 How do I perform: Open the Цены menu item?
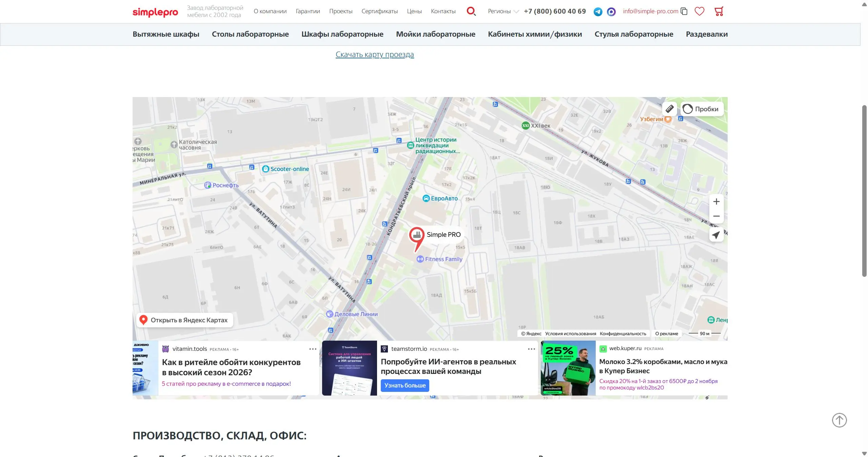click(414, 11)
